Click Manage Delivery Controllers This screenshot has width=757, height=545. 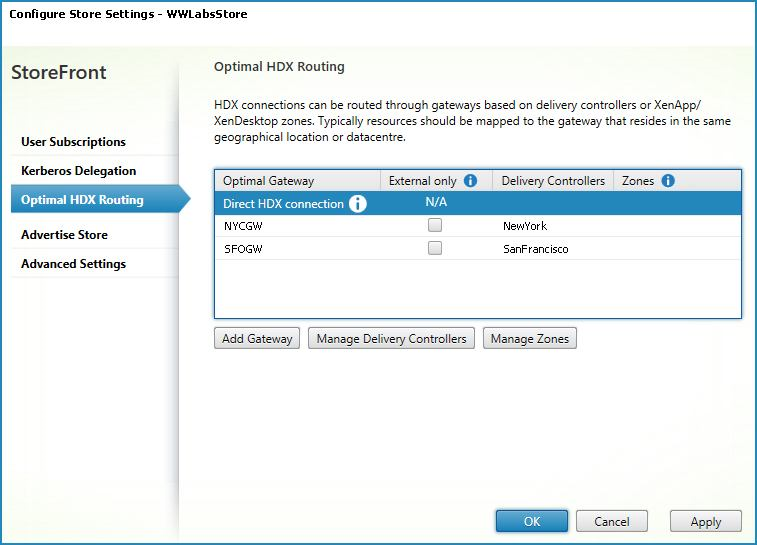click(391, 339)
